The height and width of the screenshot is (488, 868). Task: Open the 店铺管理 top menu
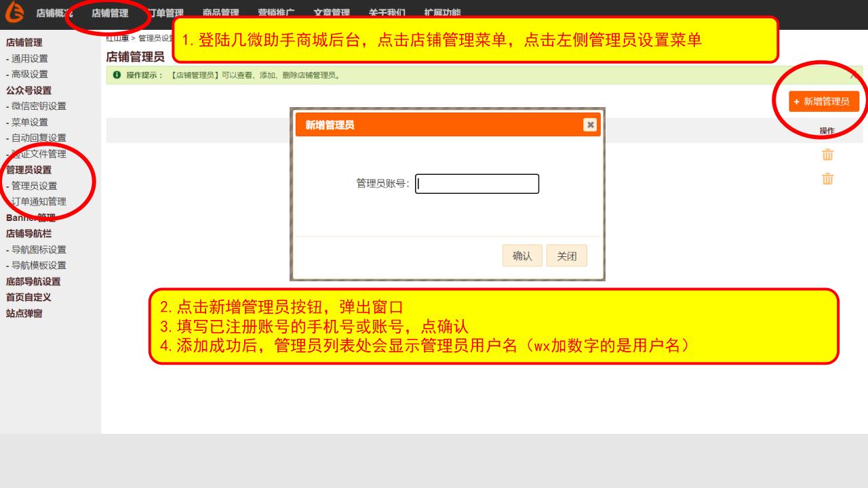pos(110,13)
